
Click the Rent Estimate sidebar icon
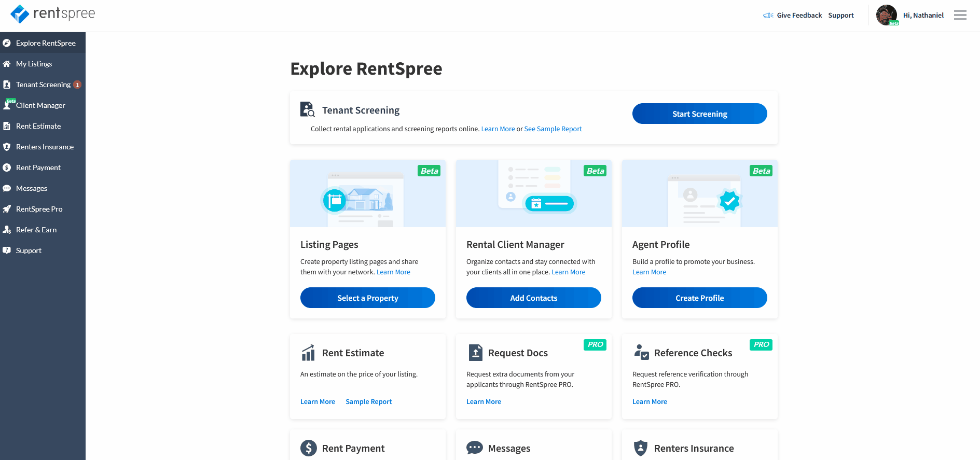(x=7, y=126)
